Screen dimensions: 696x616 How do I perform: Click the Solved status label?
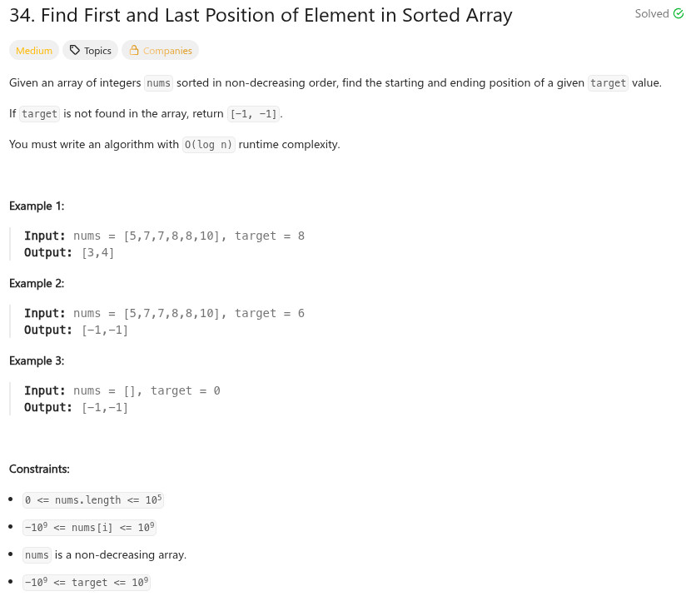pyautogui.click(x=652, y=13)
